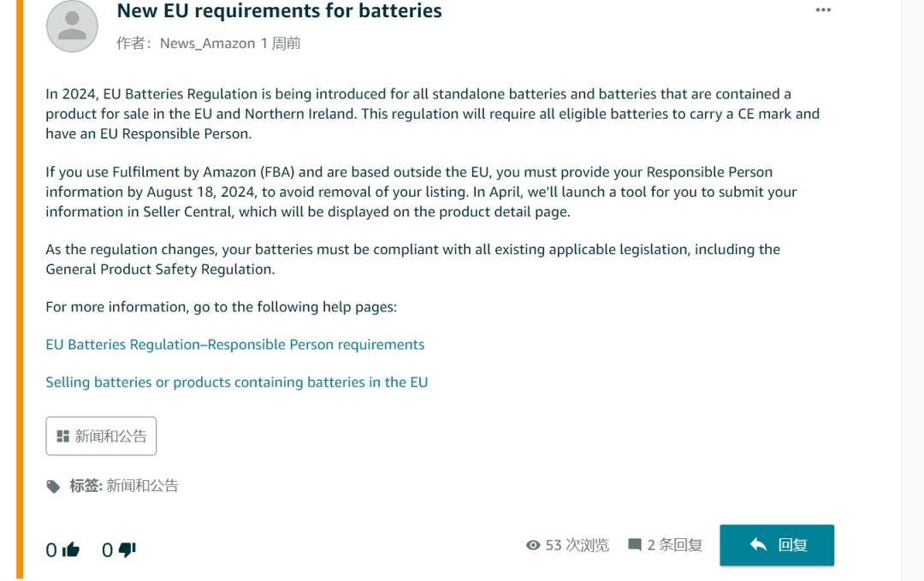Click the comment bubble replies icon

[635, 545]
